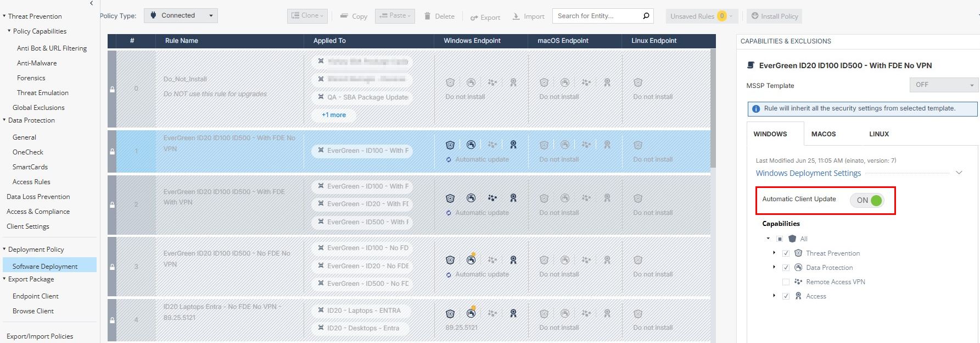Click rule 1 macOS Threat Prevention shield icon

[x=544, y=145]
